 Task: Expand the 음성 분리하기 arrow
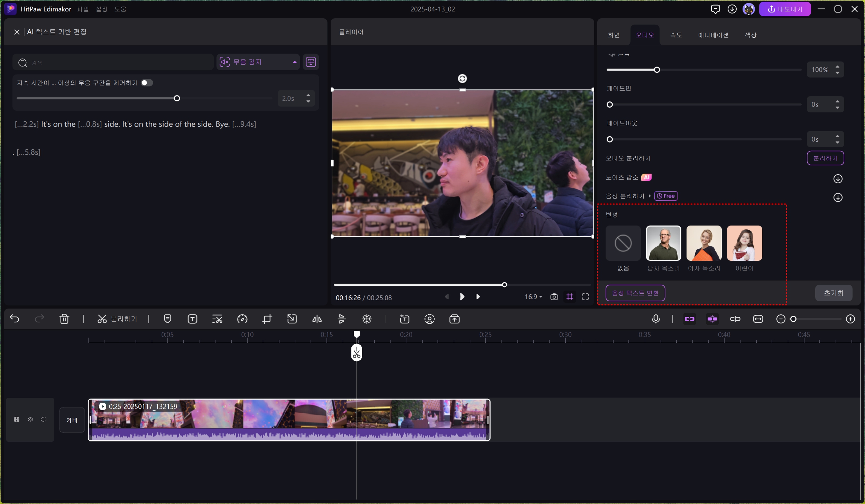click(x=650, y=196)
